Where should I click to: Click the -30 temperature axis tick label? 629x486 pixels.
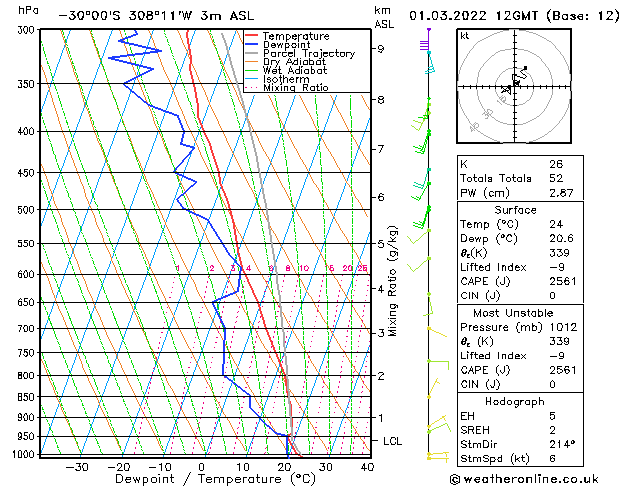click(x=77, y=467)
